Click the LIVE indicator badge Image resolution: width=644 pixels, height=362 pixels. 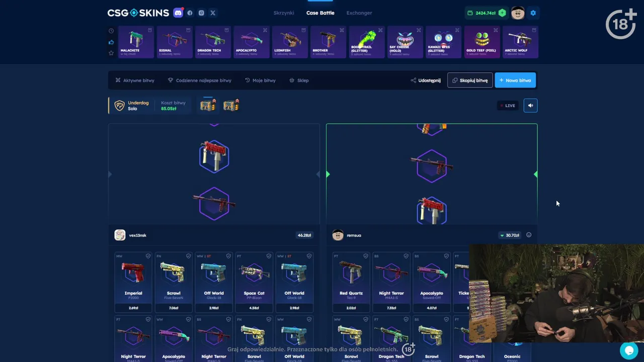[508, 106]
